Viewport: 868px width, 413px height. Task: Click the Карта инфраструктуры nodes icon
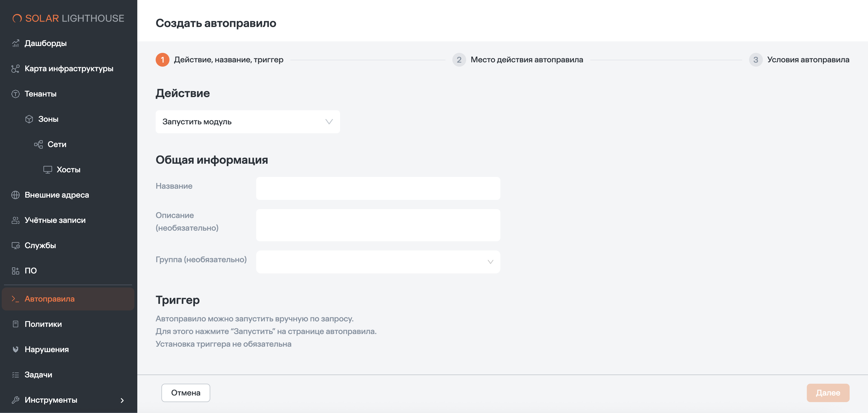[16, 69]
